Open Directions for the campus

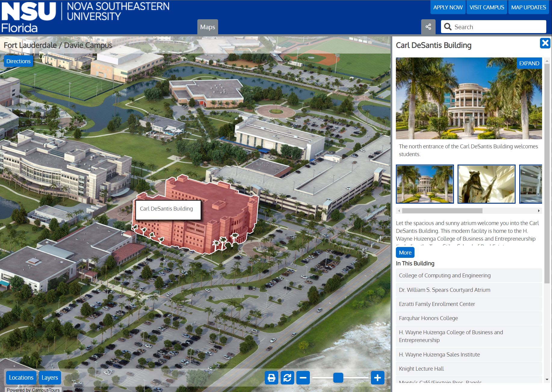[x=18, y=61]
